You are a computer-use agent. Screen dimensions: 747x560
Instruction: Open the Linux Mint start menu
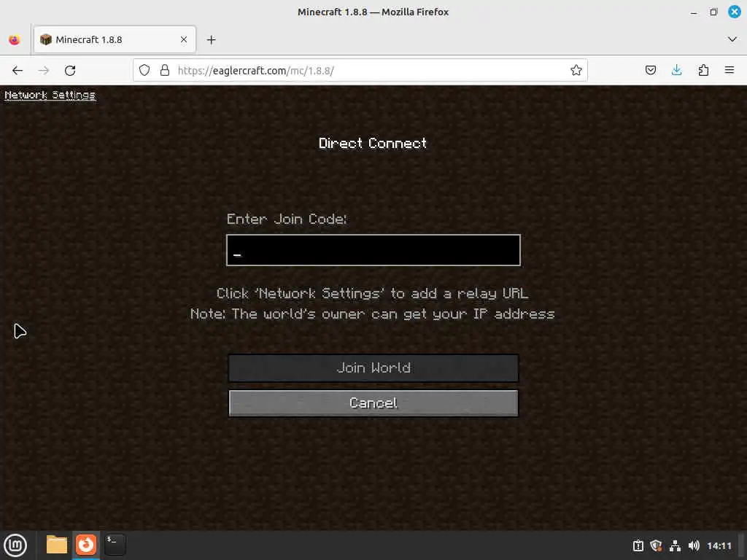pyautogui.click(x=15, y=545)
